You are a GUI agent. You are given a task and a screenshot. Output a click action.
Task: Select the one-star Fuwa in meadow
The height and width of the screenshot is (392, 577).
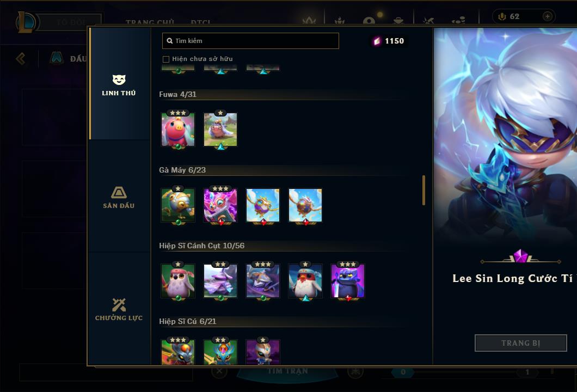point(220,130)
